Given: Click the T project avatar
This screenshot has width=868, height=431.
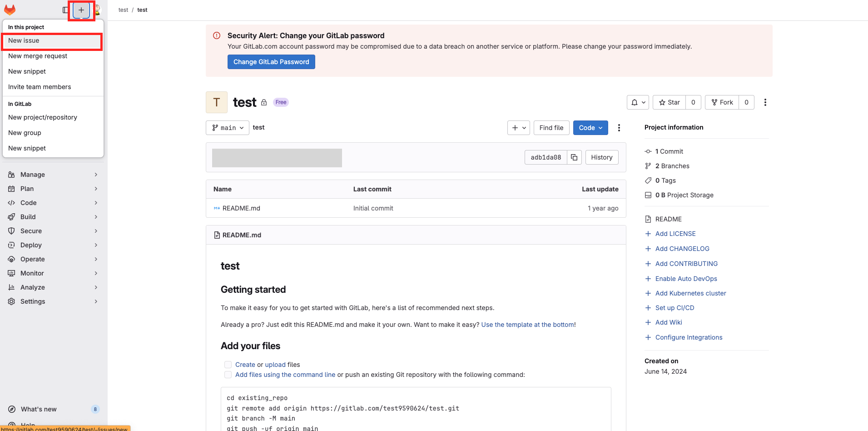Looking at the screenshot, I should [x=217, y=102].
